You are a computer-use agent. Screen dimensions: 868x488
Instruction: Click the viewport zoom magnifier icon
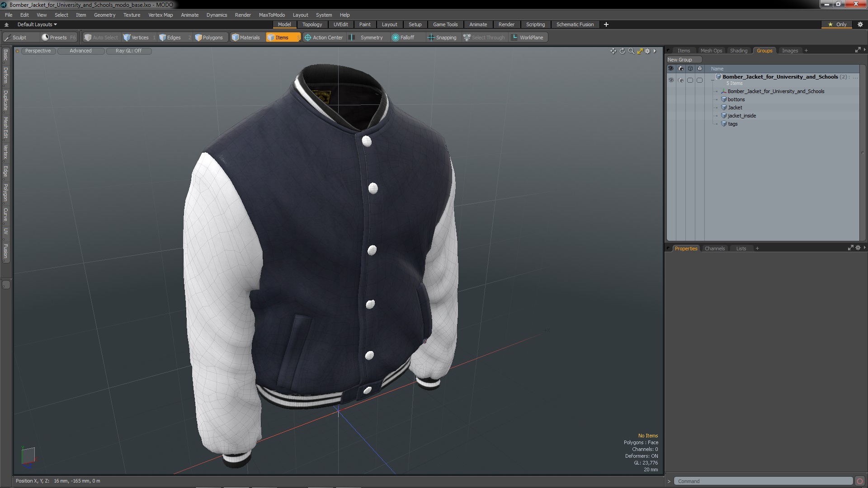click(631, 51)
